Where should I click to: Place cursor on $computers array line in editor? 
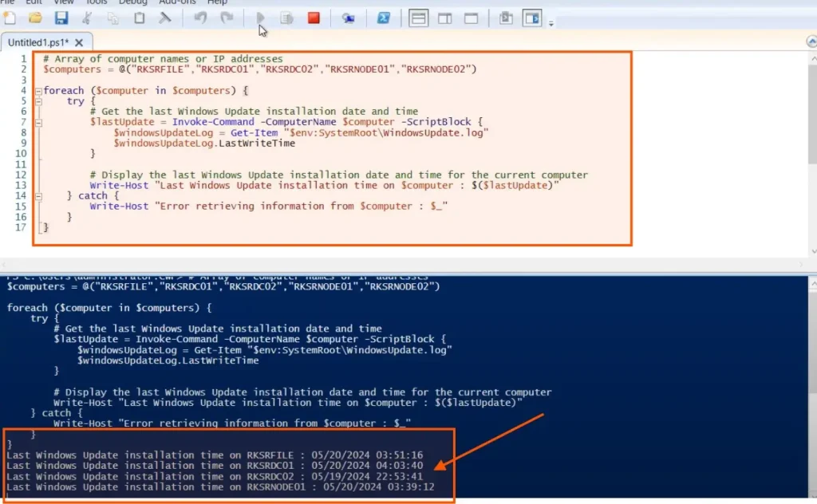click(x=259, y=69)
